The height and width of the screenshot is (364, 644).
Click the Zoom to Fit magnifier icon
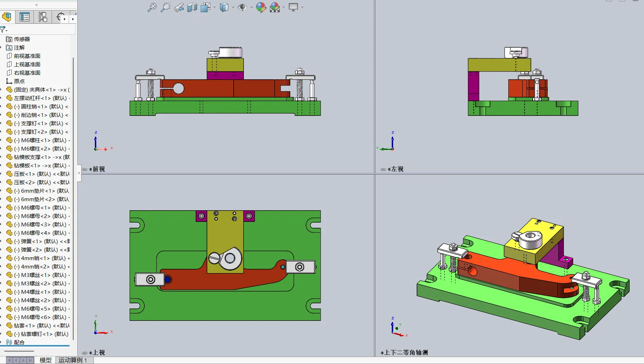[x=152, y=7]
